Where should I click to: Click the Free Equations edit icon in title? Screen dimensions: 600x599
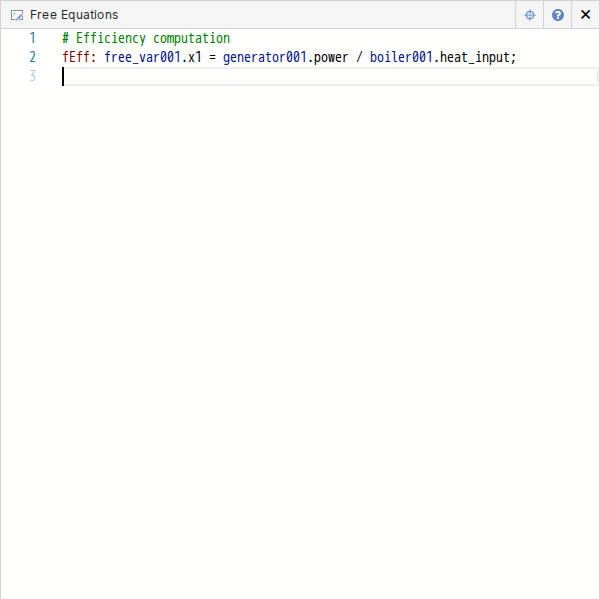coord(17,15)
